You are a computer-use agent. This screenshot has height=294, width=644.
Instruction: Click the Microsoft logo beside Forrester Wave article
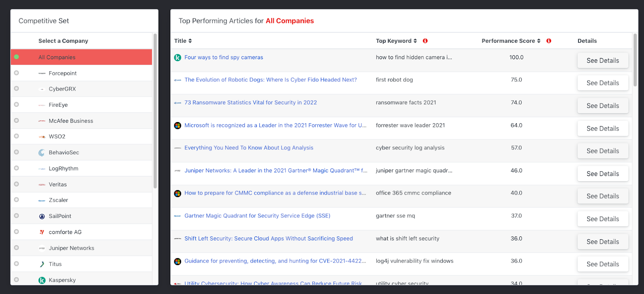click(178, 126)
